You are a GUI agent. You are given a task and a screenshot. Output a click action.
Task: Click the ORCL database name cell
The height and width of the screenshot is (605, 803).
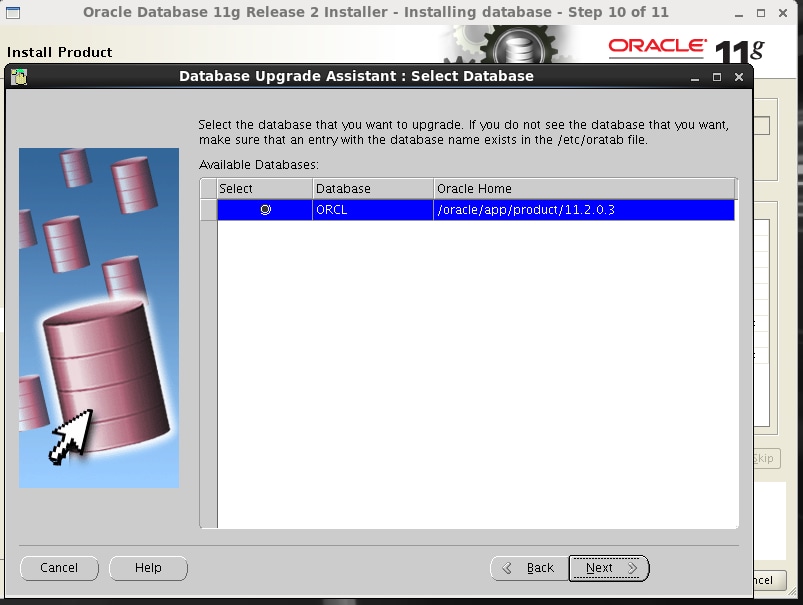373,210
